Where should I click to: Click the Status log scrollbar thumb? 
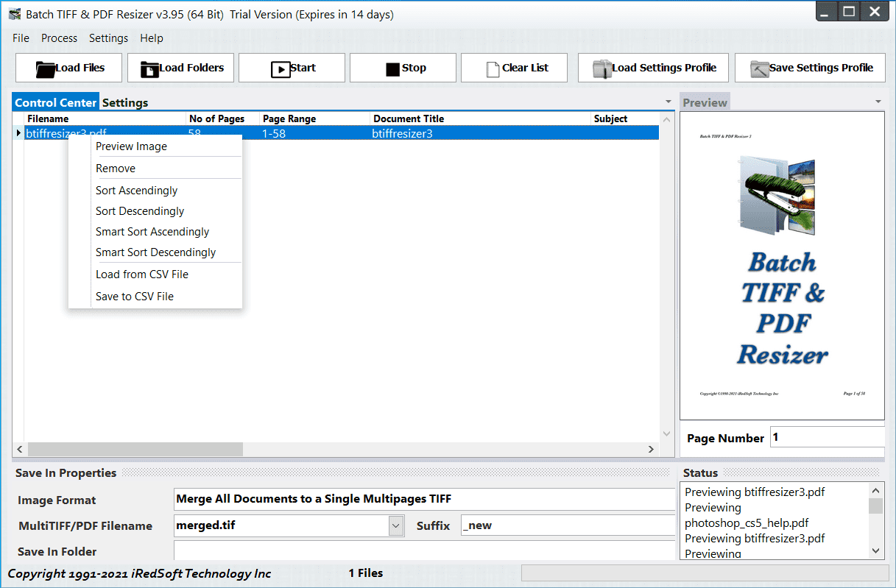(x=875, y=506)
